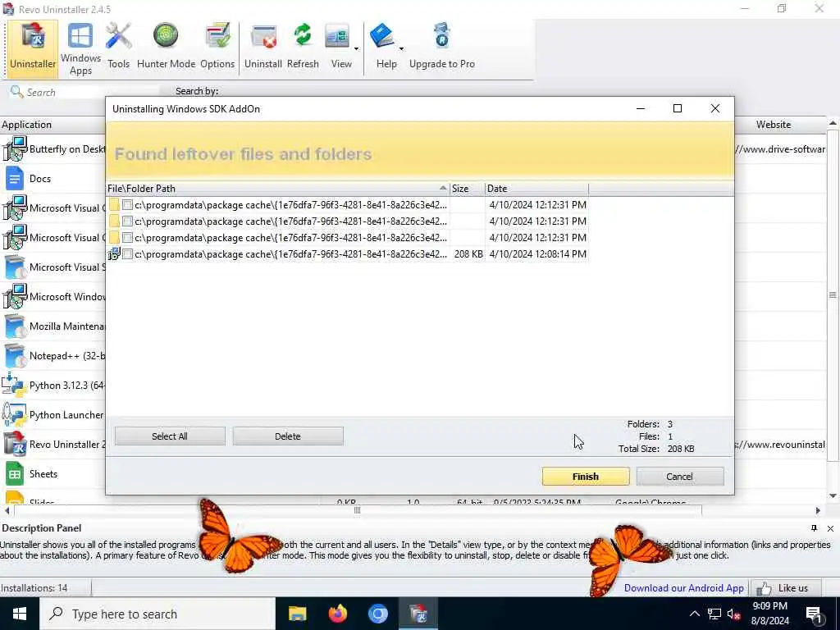This screenshot has width=840, height=630.
Task: Click the muted volume tray icon
Action: 734,614
